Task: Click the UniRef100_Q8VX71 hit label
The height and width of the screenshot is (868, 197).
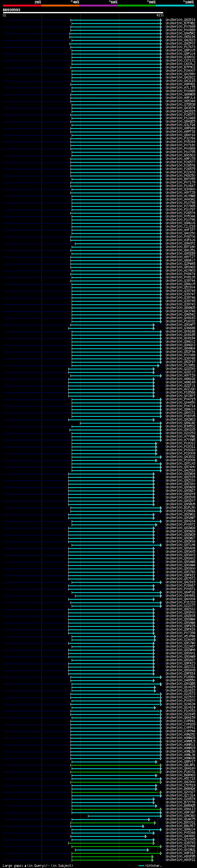Action: (180, 413)
